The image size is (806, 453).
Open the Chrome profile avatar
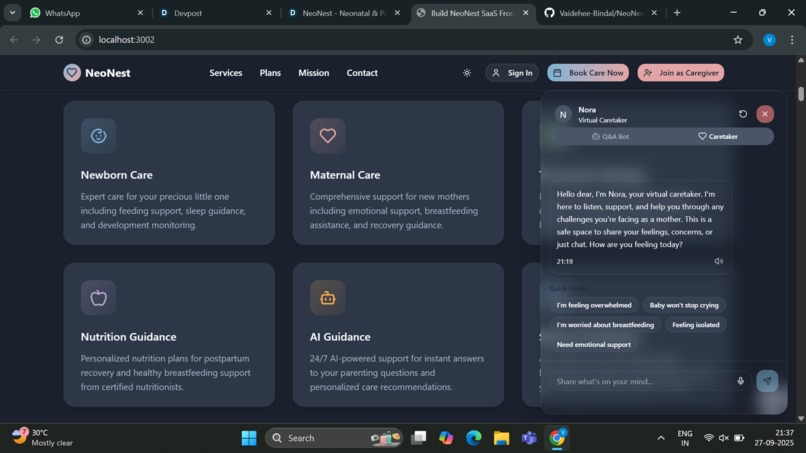tap(769, 40)
